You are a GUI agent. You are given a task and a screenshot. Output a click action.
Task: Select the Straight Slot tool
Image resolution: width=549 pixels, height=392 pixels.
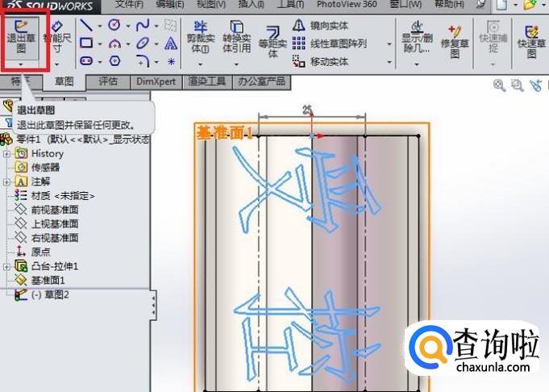[x=86, y=61]
